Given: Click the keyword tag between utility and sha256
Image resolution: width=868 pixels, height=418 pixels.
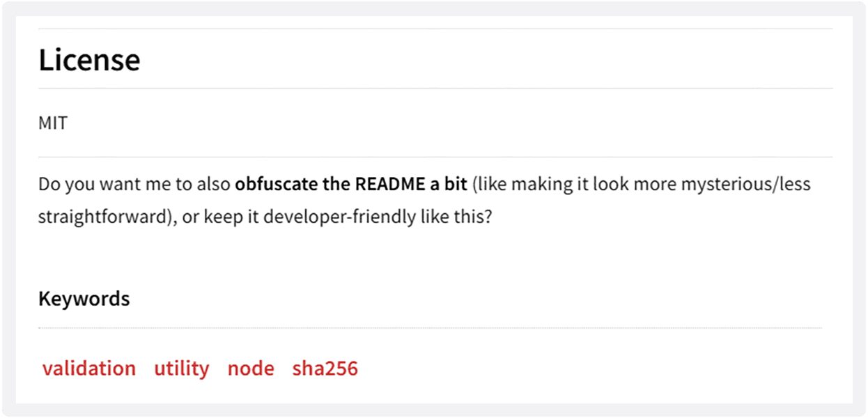Looking at the screenshot, I should coord(251,368).
